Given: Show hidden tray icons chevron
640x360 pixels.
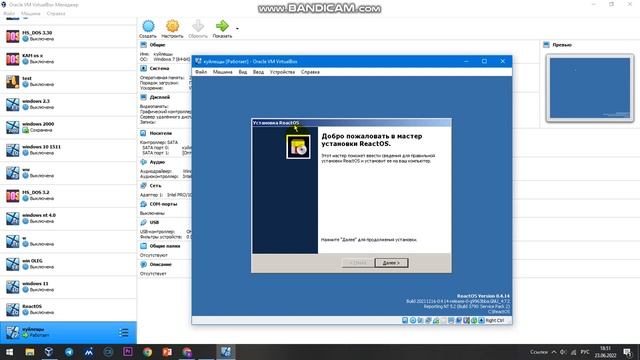Looking at the screenshot, I should (x=554, y=352).
